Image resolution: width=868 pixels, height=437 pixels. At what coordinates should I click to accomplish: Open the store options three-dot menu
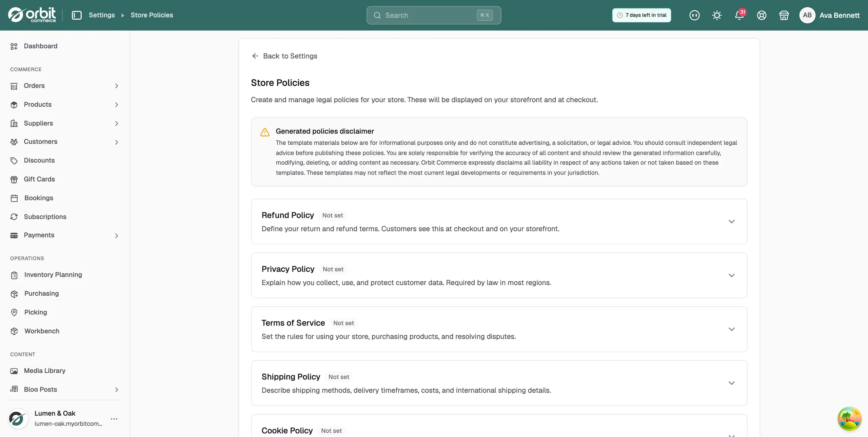coord(114,419)
